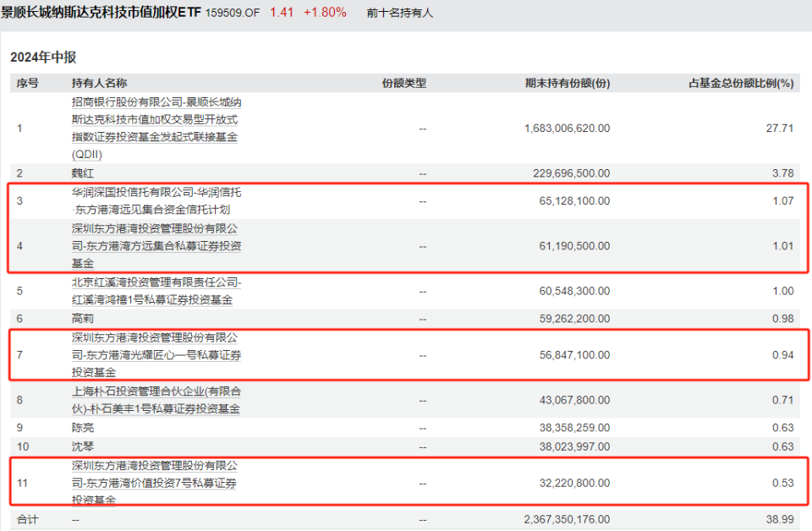Click the 景顺长城纳斯达克科技市值加权ETF fund title

(x=101, y=13)
